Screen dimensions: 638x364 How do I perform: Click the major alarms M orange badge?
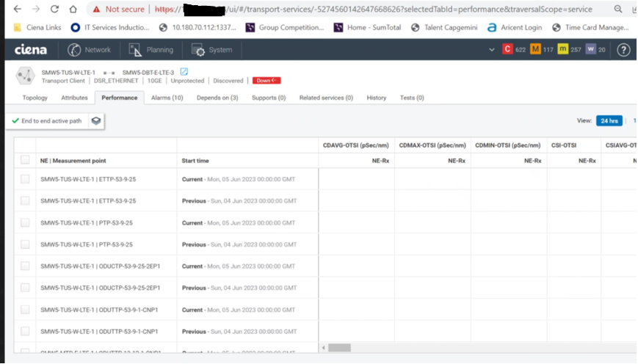coord(535,50)
